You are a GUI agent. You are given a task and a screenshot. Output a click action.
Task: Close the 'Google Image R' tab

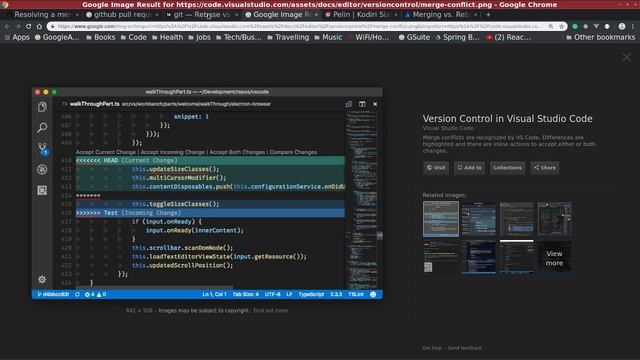pos(316,15)
